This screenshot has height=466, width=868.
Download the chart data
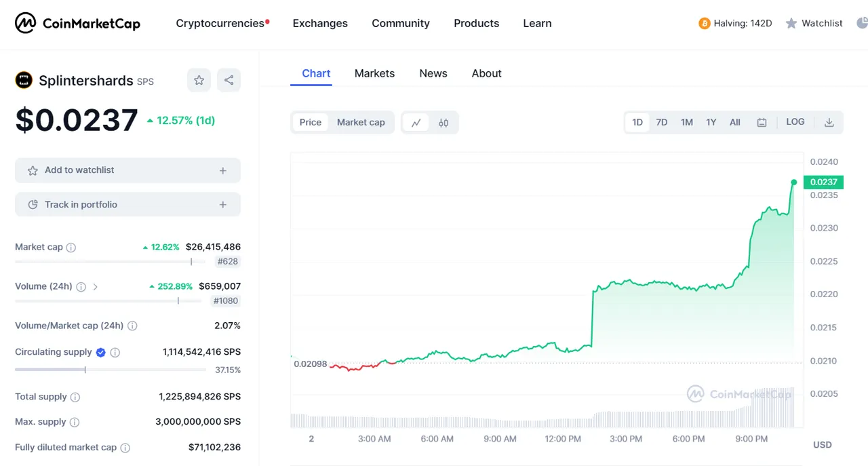[829, 123]
